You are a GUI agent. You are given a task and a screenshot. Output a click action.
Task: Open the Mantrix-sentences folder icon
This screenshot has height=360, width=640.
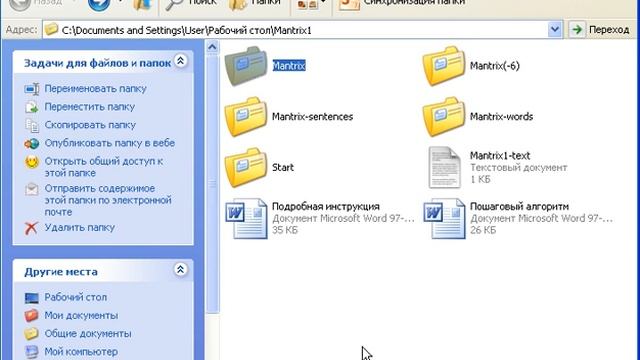click(246, 117)
